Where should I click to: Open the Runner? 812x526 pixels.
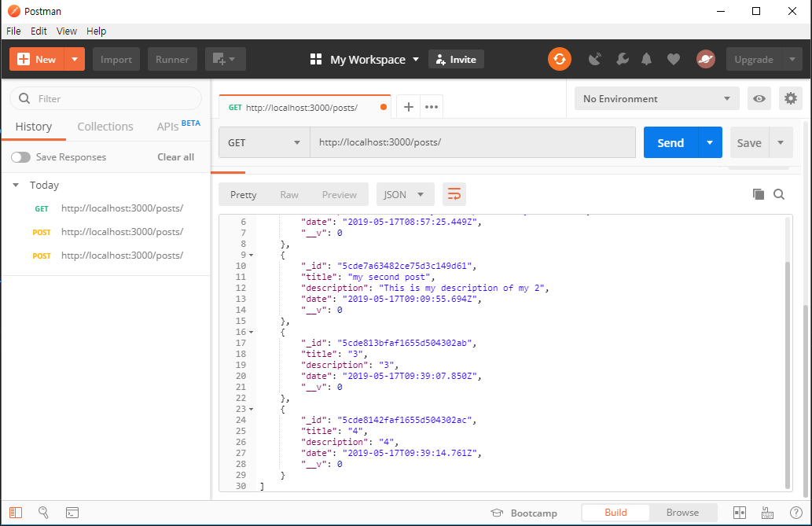172,59
